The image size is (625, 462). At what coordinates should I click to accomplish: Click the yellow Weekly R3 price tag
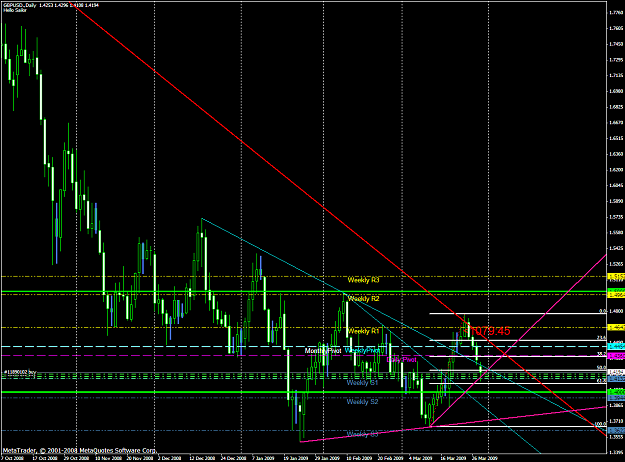(616, 276)
